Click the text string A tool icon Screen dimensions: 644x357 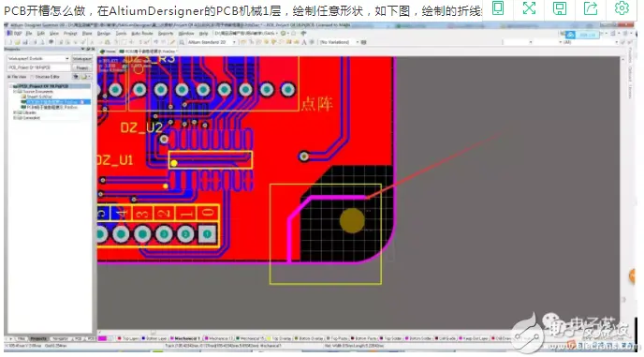(304, 42)
